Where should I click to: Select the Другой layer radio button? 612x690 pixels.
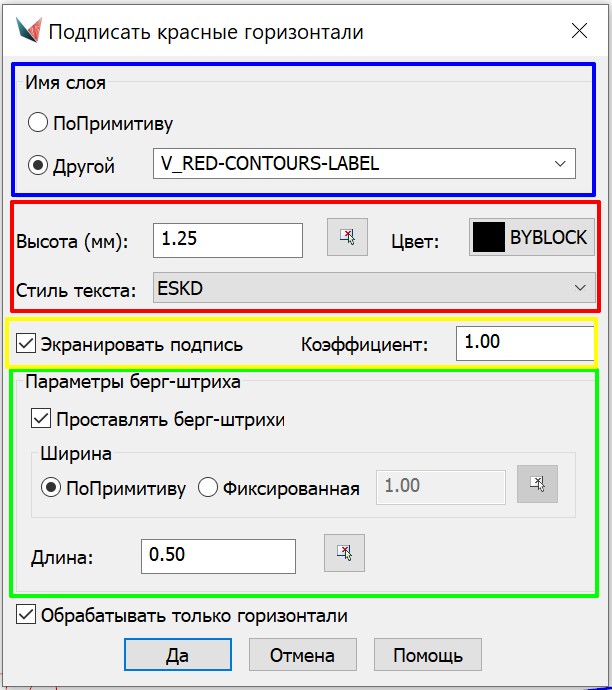[38, 165]
